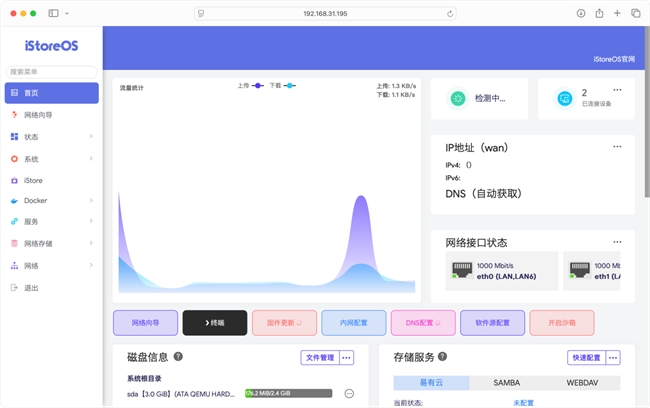Switch to the 易有云 tab
This screenshot has width=650, height=408.
[431, 383]
